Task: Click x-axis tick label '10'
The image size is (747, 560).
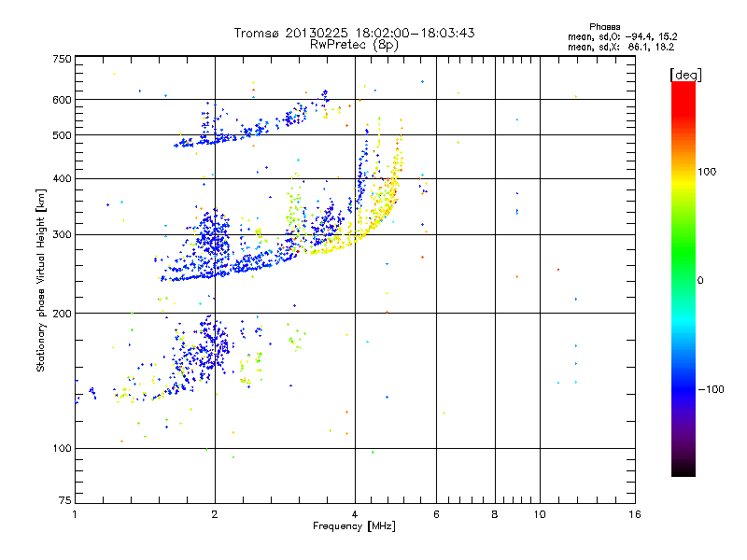Action: pos(540,514)
